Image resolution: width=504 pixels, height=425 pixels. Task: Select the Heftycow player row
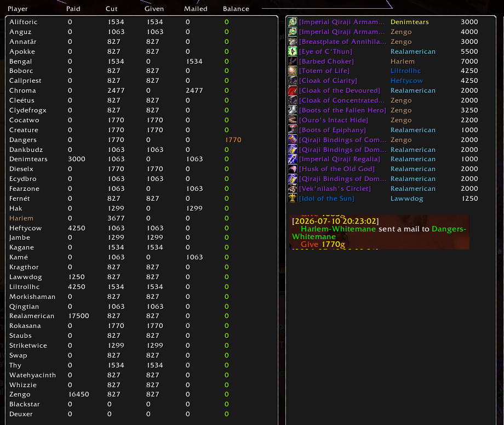coord(141,228)
